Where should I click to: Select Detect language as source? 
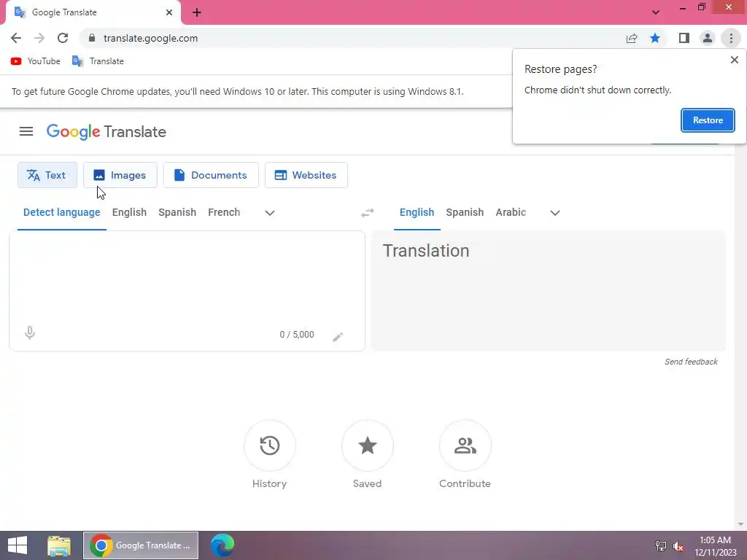pos(62,212)
